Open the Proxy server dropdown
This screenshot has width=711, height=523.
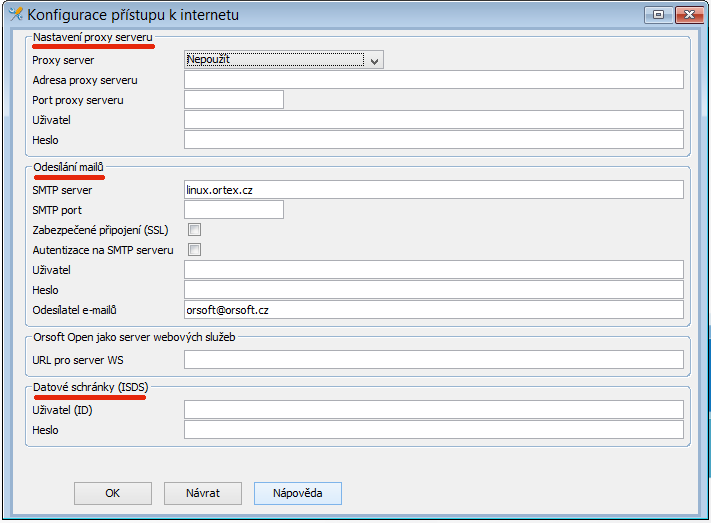[284, 60]
